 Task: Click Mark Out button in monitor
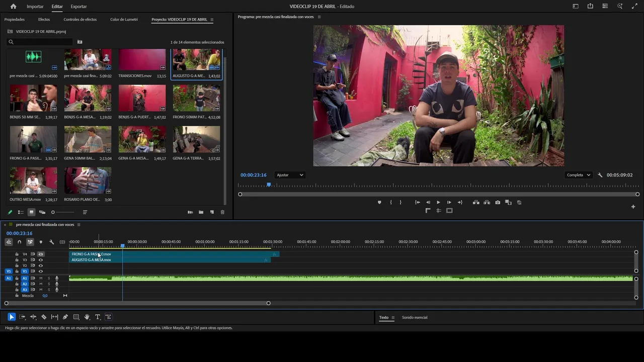pyautogui.click(x=400, y=203)
